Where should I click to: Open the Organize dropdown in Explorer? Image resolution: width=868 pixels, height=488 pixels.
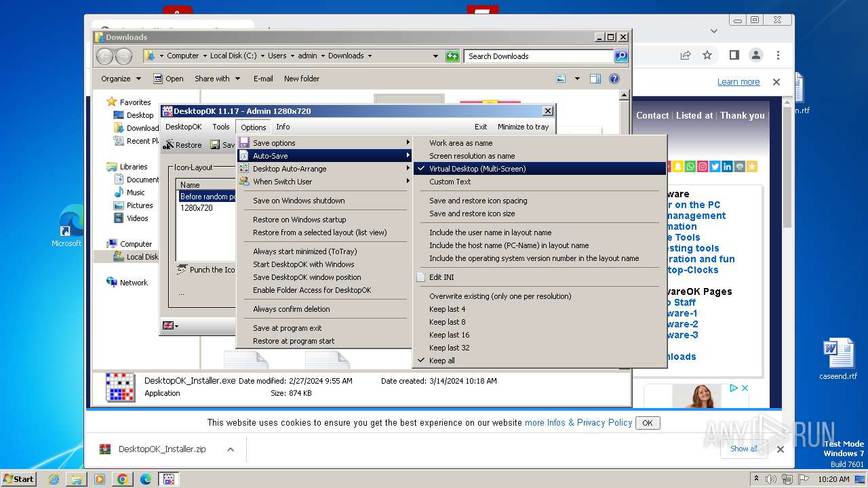click(x=121, y=79)
